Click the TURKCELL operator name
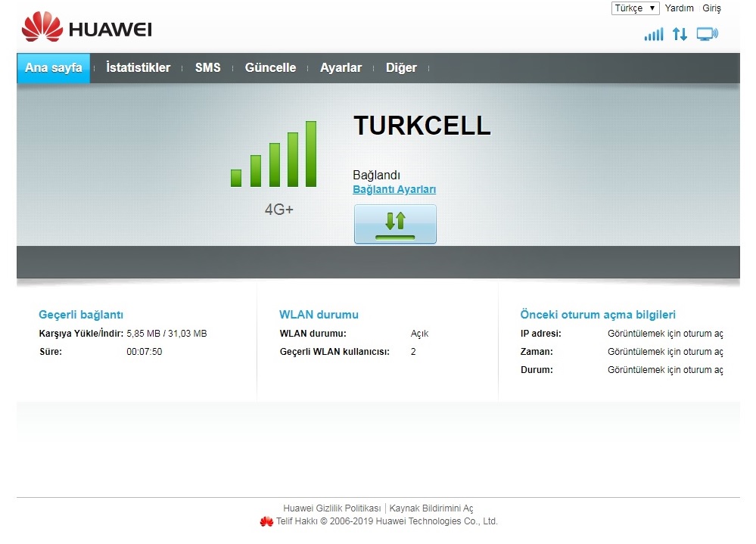This screenshot has width=756, height=544. pos(422,126)
